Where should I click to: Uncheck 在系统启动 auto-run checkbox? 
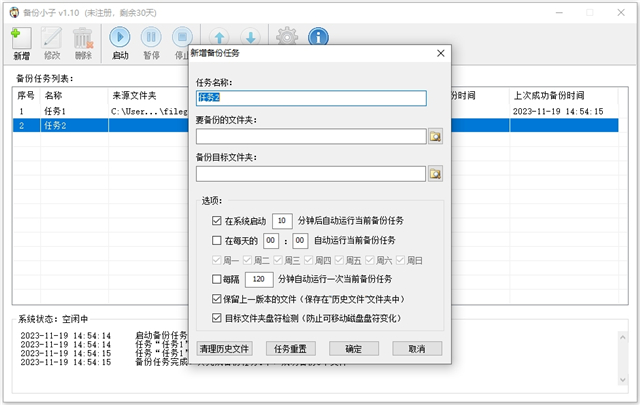tap(217, 220)
